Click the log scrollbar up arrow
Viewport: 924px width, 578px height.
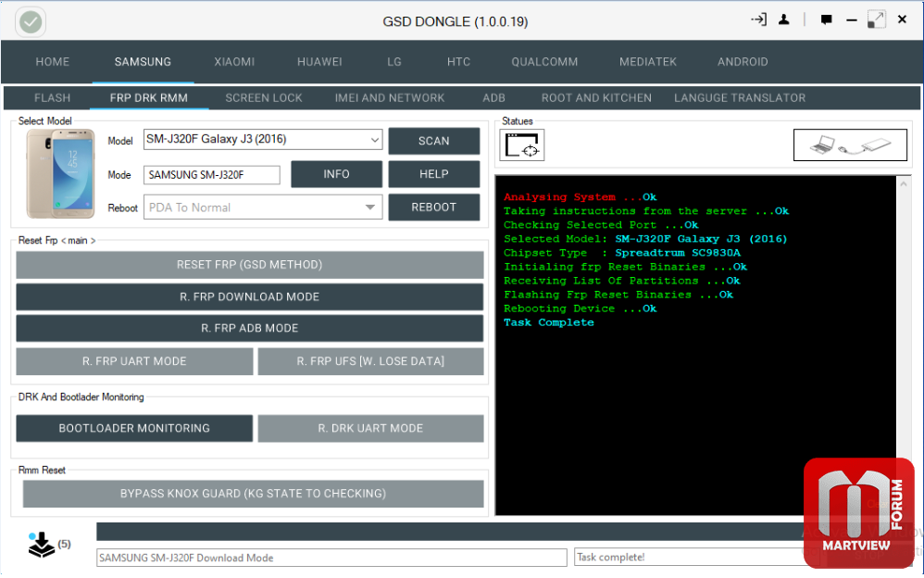pos(903,184)
